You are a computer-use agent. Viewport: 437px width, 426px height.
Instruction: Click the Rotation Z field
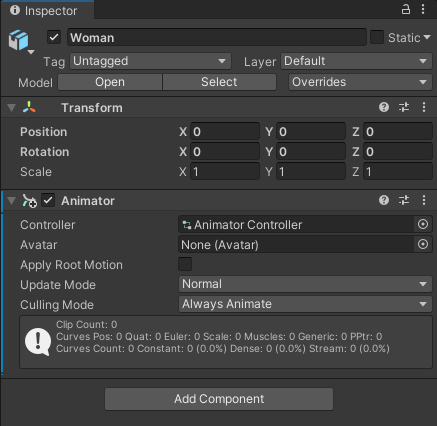398,151
